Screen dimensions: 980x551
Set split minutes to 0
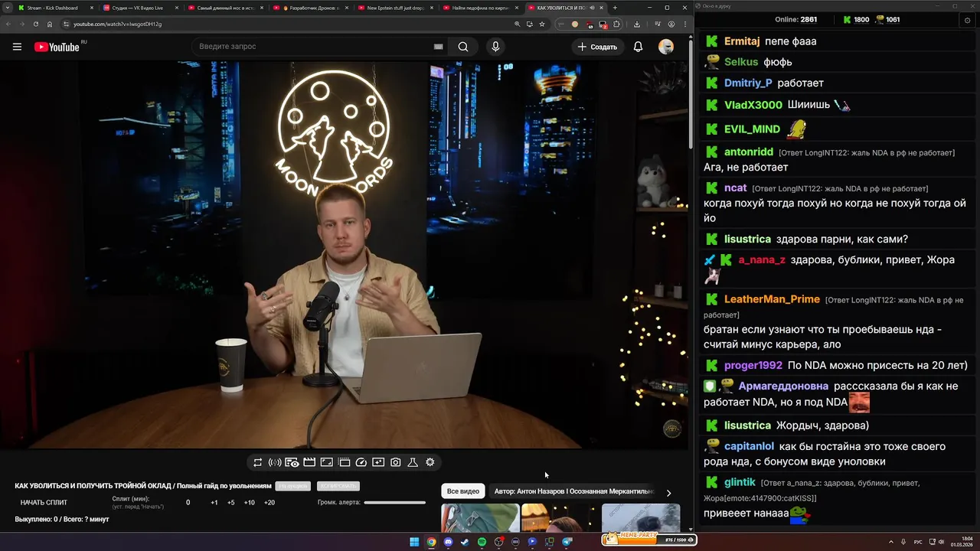[188, 503]
